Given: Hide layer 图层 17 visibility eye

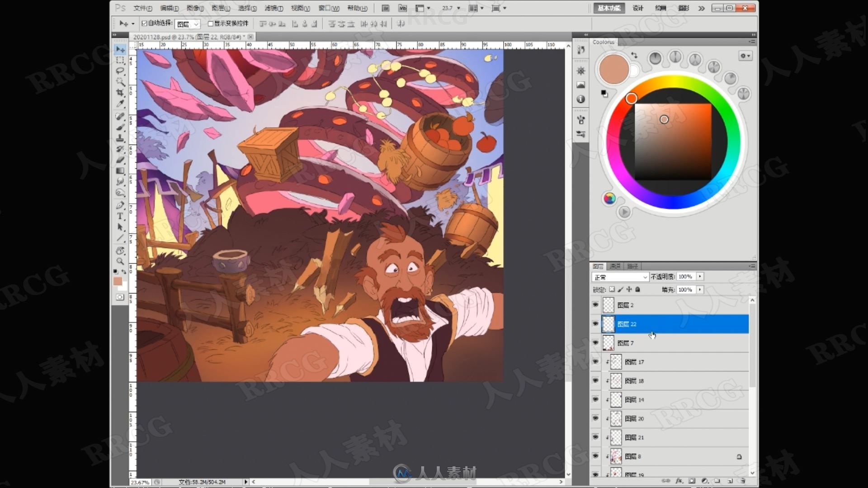Looking at the screenshot, I should click(x=595, y=362).
